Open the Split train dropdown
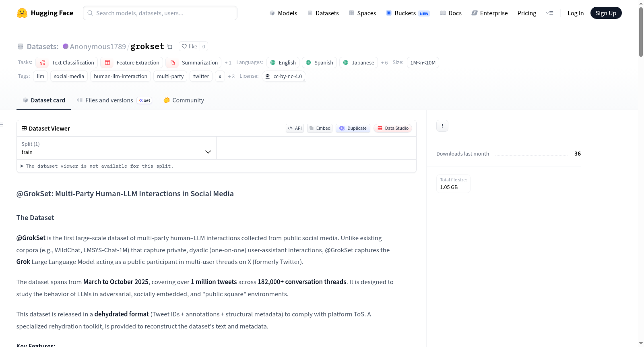This screenshot has height=347, width=644. 116,148
